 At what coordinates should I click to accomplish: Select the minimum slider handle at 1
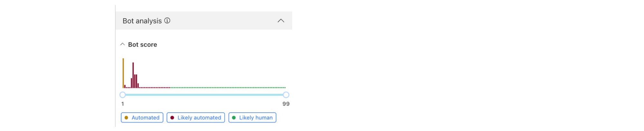[123, 95]
